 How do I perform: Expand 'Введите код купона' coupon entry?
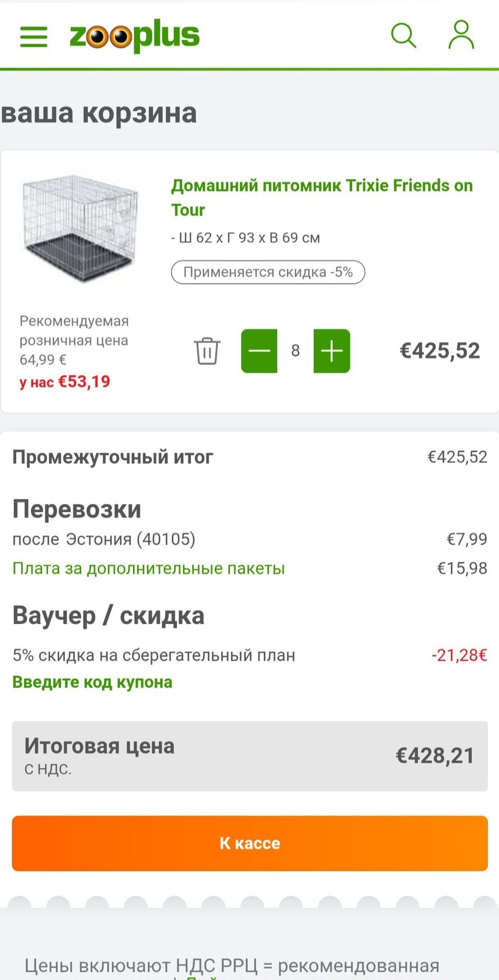(92, 682)
